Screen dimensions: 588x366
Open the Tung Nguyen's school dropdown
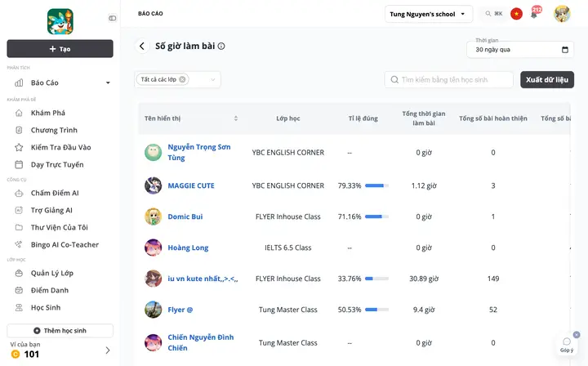click(x=429, y=14)
